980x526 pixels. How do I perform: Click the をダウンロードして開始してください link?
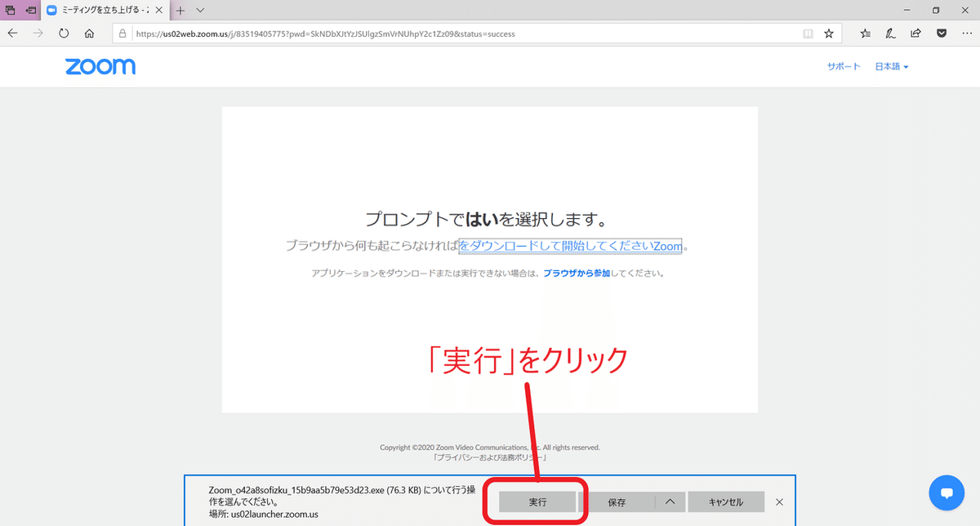[x=570, y=245]
